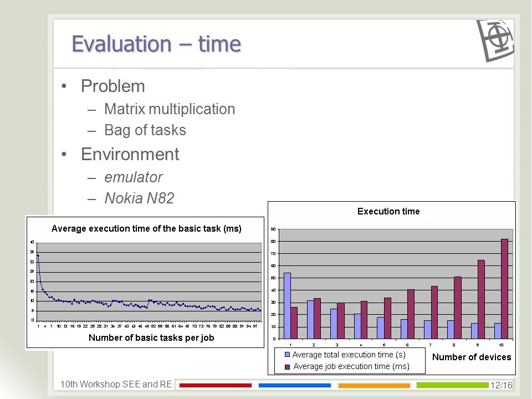Click the institute logo in top-right corner

(x=495, y=40)
